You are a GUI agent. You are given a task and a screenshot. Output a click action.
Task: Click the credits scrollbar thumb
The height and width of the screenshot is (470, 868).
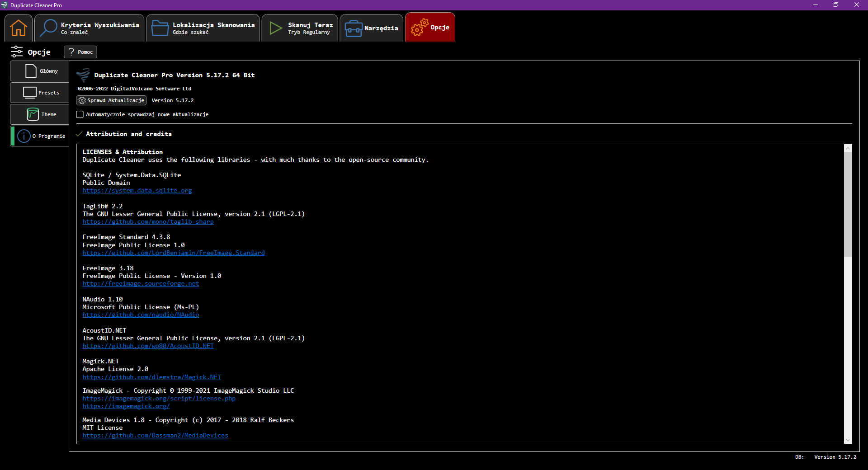848,204
